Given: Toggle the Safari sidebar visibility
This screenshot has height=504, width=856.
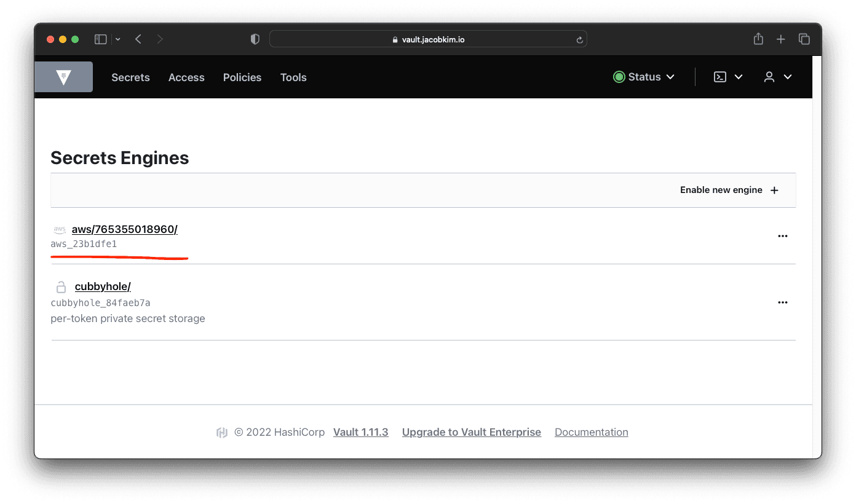Looking at the screenshot, I should tap(100, 39).
